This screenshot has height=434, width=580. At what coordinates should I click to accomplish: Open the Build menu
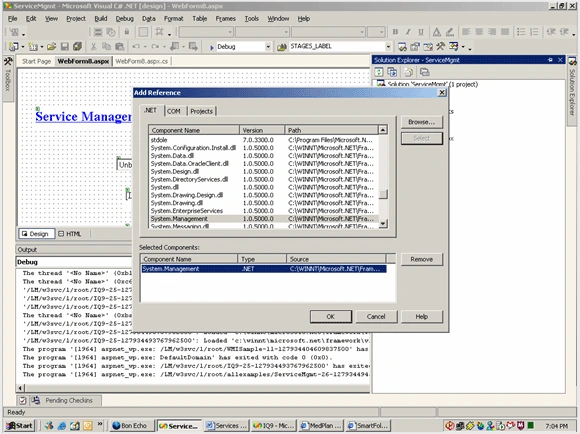click(x=101, y=18)
